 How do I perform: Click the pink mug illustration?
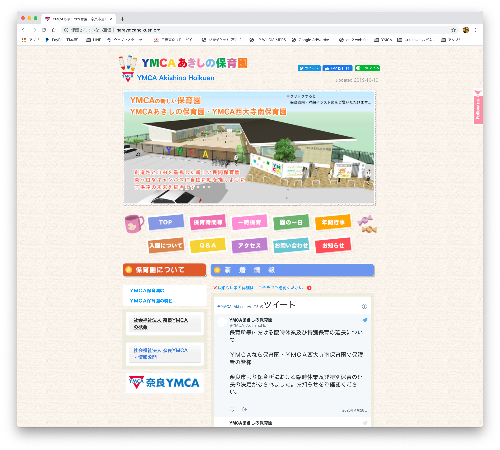(134, 223)
